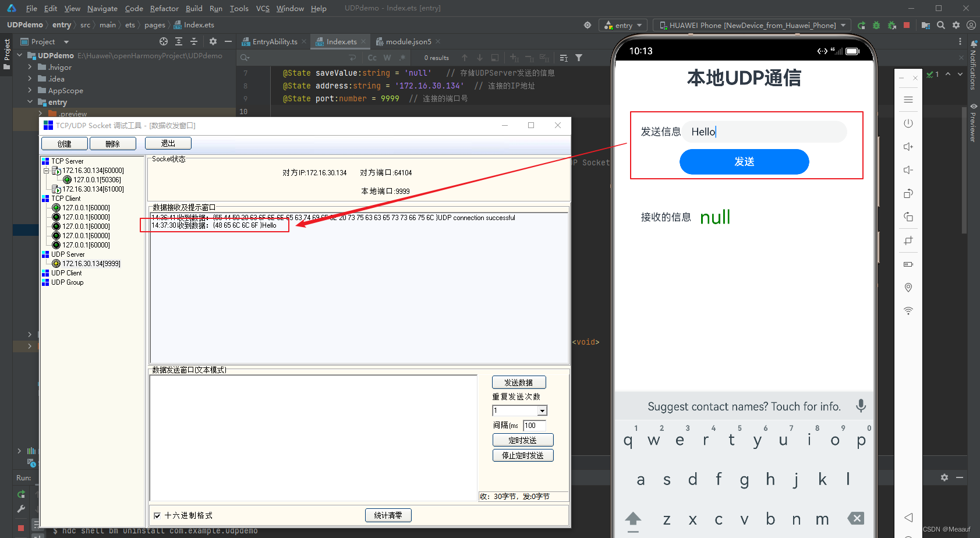Tap the blue 发送 button on phone

click(x=744, y=161)
